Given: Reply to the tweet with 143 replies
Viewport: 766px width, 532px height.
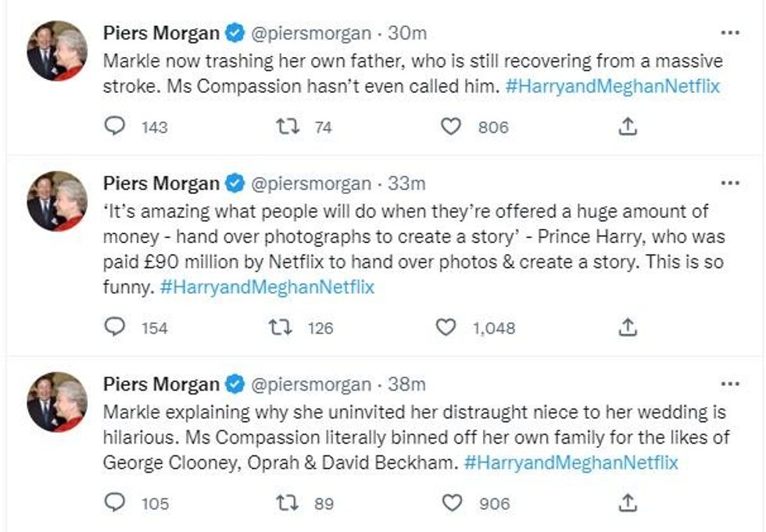Looking at the screenshot, I should tap(115, 127).
